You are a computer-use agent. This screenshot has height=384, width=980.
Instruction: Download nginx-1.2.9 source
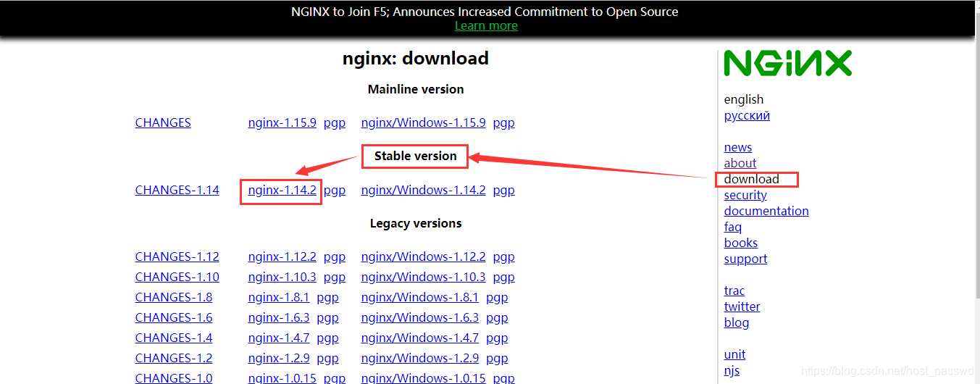279,358
